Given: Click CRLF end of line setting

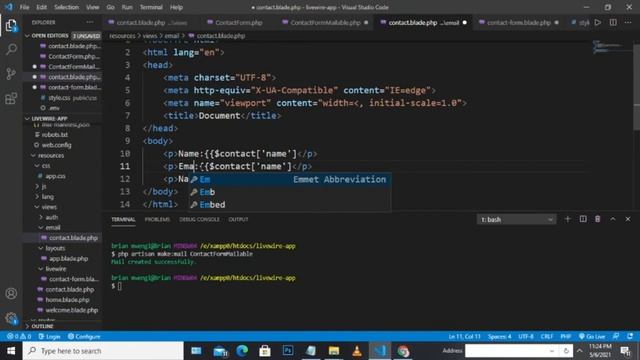Looking at the screenshot, I should point(547,336).
